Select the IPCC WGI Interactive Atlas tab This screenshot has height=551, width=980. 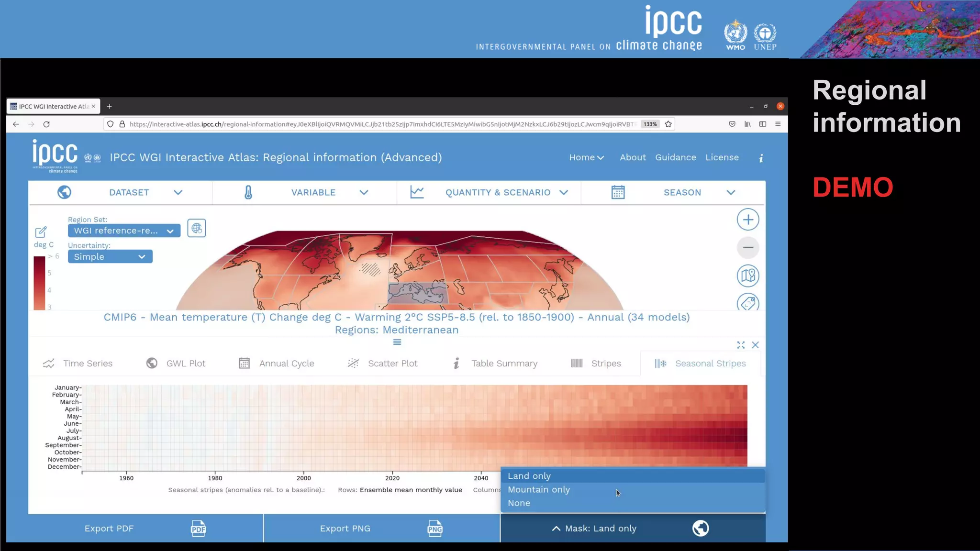(x=53, y=106)
